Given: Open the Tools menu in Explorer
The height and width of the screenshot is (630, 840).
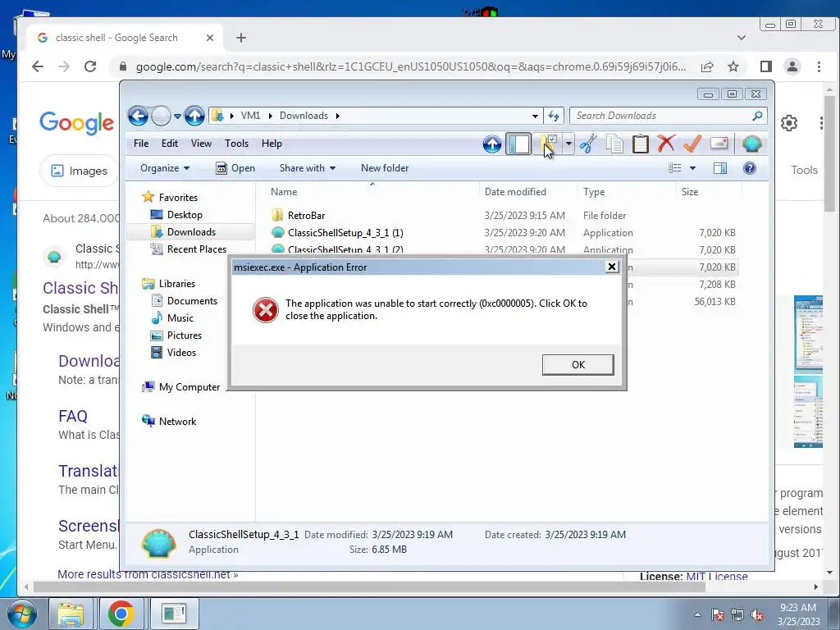Looking at the screenshot, I should coord(236,144).
